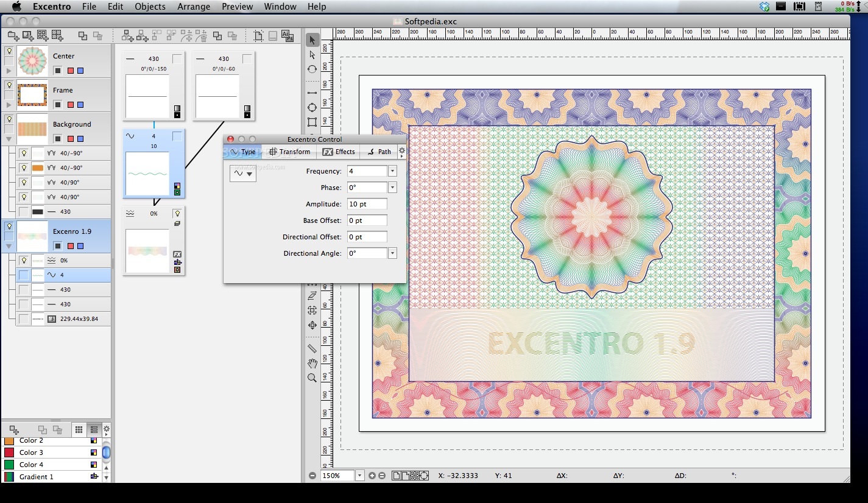Screen dimensions: 868x503
Task: Open the Phase dropdown arrow
Action: (392, 188)
